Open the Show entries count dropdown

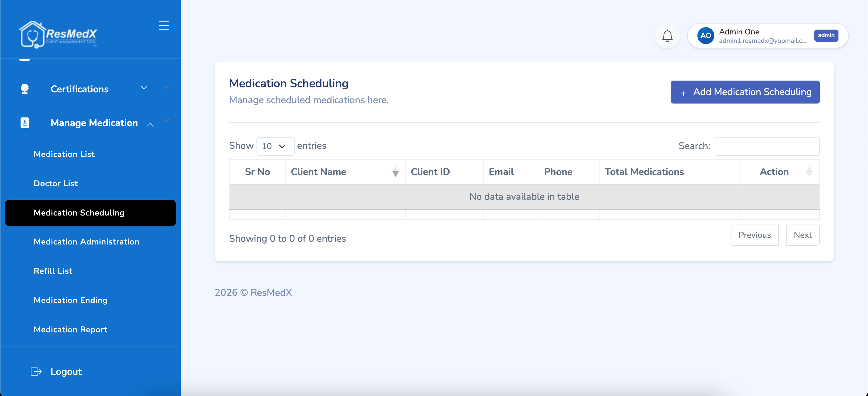pyautogui.click(x=275, y=146)
